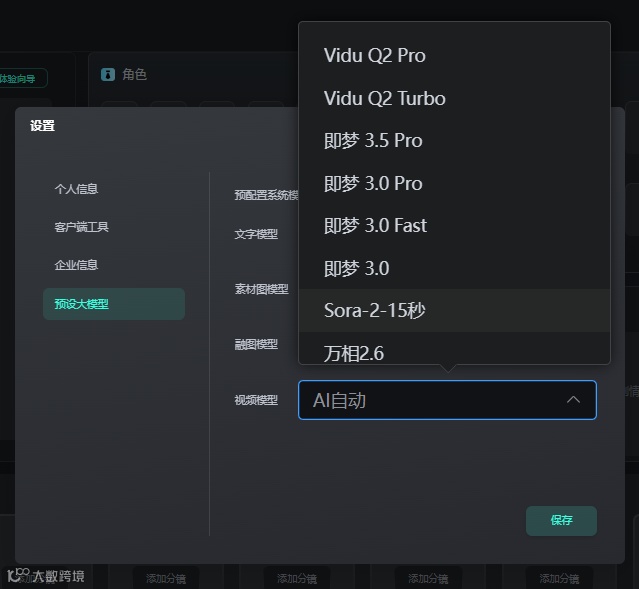Click the 设置 dialog title
Image resolution: width=639 pixels, height=589 pixels.
coord(42,126)
